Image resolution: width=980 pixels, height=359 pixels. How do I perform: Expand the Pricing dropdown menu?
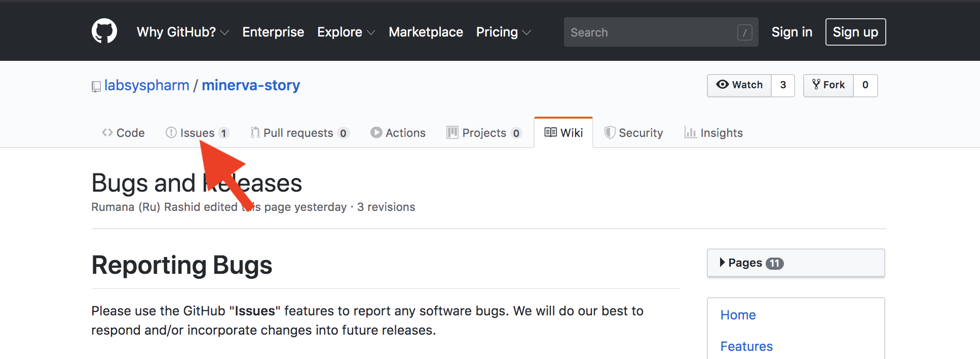pyautogui.click(x=503, y=32)
